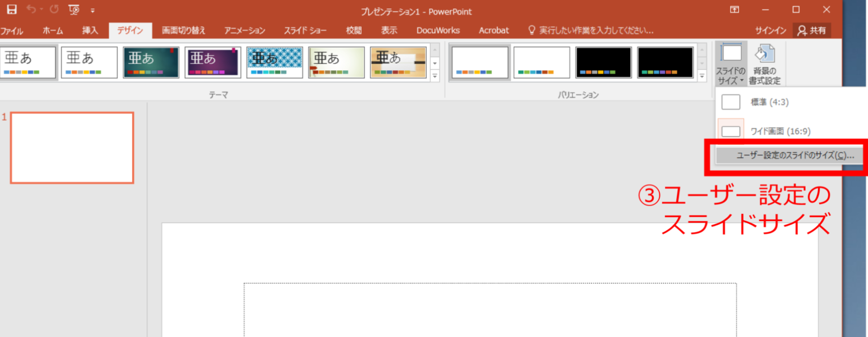Expand the Quick Access Toolbar customize arrow
Image resolution: width=868 pixels, height=337 pixels.
coord(92,9)
